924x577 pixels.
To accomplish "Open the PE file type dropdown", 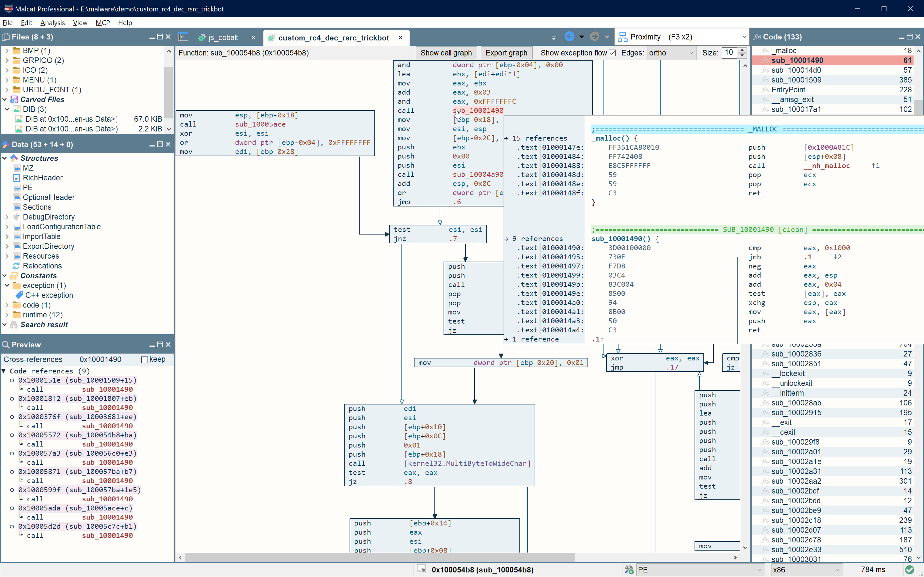I will (x=700, y=570).
